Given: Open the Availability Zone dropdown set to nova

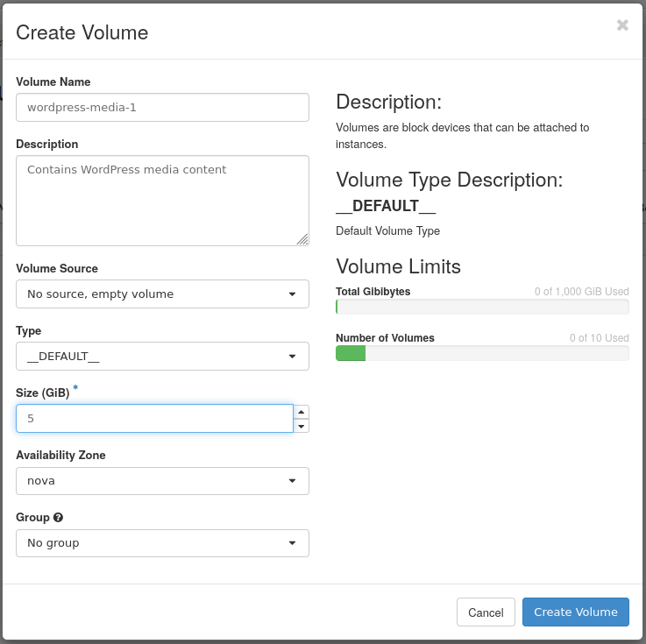Looking at the screenshot, I should [162, 481].
